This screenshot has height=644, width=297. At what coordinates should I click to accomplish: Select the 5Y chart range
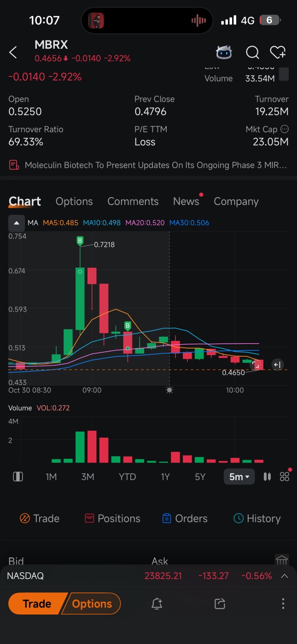point(200,477)
